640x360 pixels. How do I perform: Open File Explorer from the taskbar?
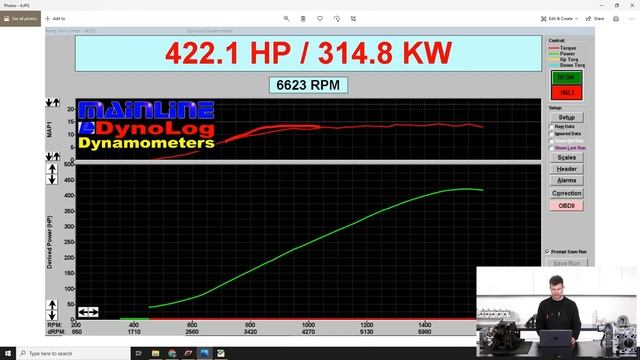coord(156,353)
